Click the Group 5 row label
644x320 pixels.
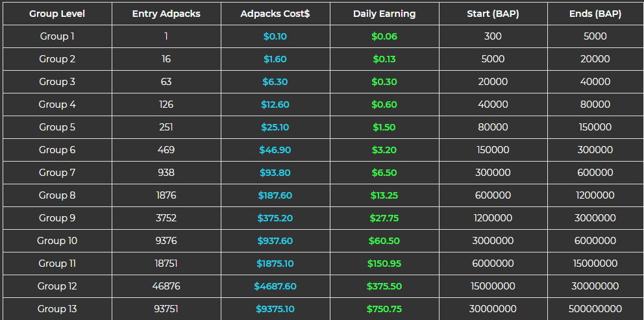click(57, 127)
